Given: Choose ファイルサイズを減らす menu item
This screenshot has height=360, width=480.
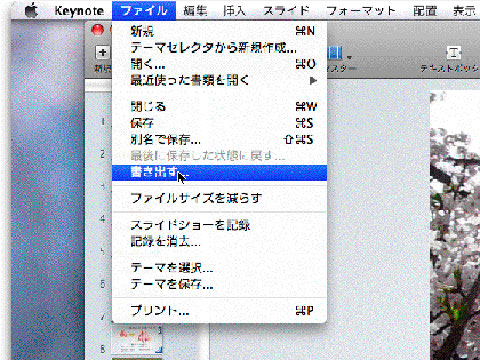Looking at the screenshot, I should tap(219, 199).
